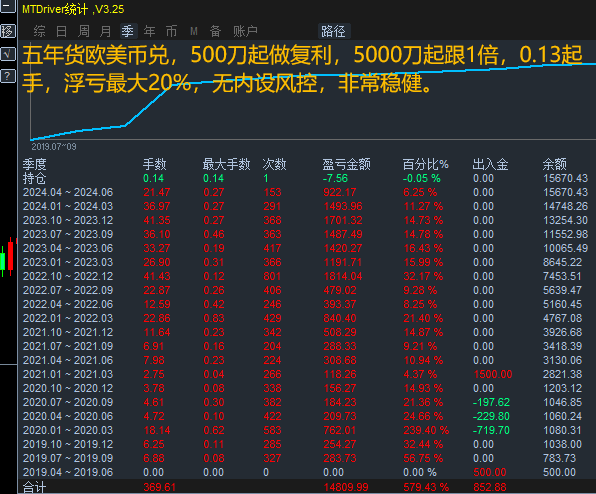The width and height of the screenshot is (596, 494).
Task: Open the 账户 account tab
Action: (245, 31)
